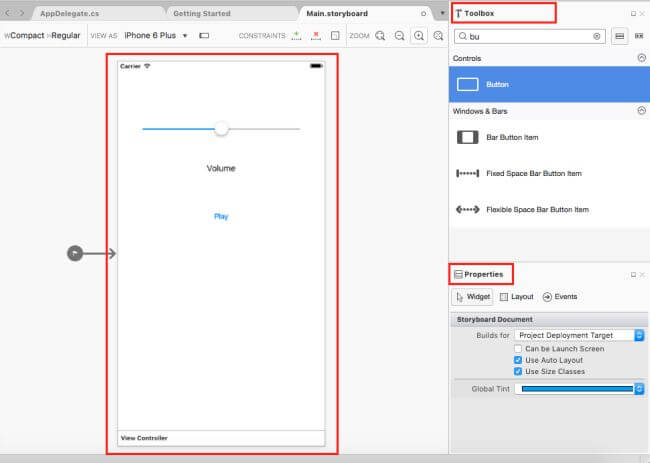
Task: Clear the Toolbox search text
Action: [x=597, y=36]
